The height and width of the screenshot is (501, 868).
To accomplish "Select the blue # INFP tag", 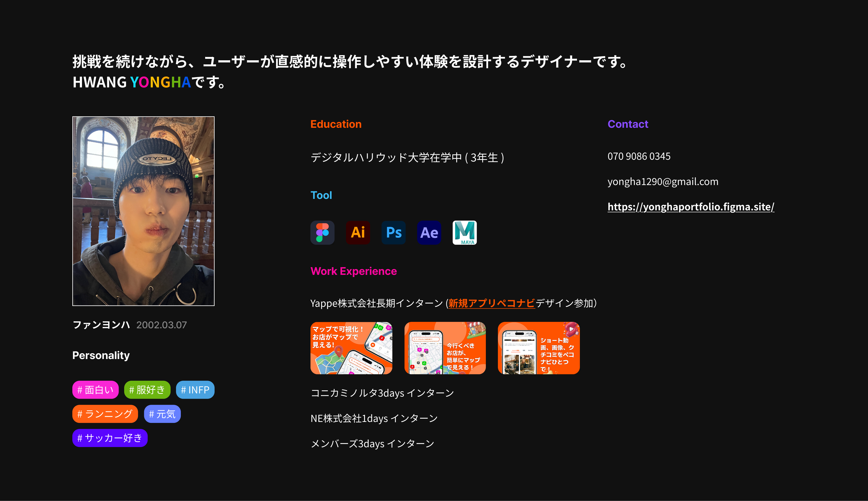I will (x=195, y=390).
